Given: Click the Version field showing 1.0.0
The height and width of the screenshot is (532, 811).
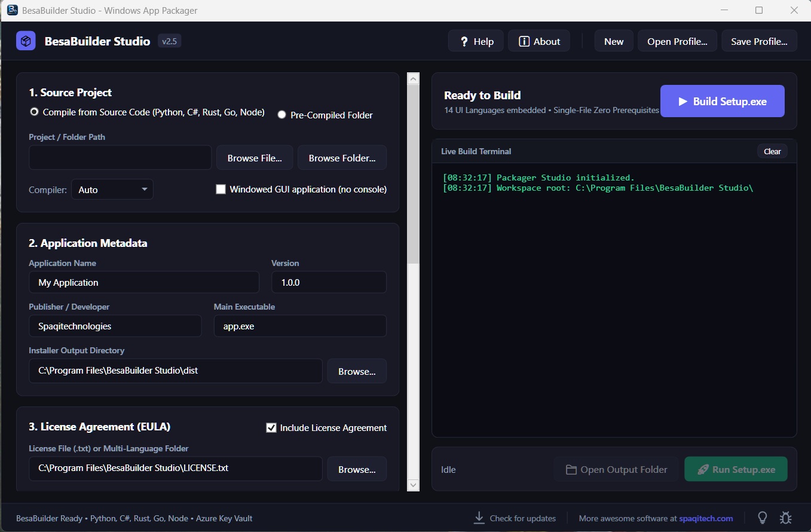Looking at the screenshot, I should coord(329,282).
